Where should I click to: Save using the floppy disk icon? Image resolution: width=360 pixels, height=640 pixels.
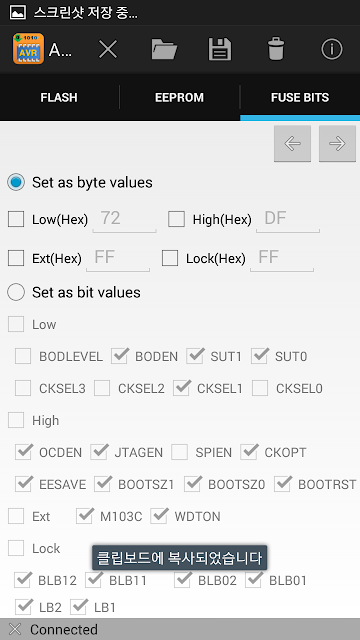[220, 50]
